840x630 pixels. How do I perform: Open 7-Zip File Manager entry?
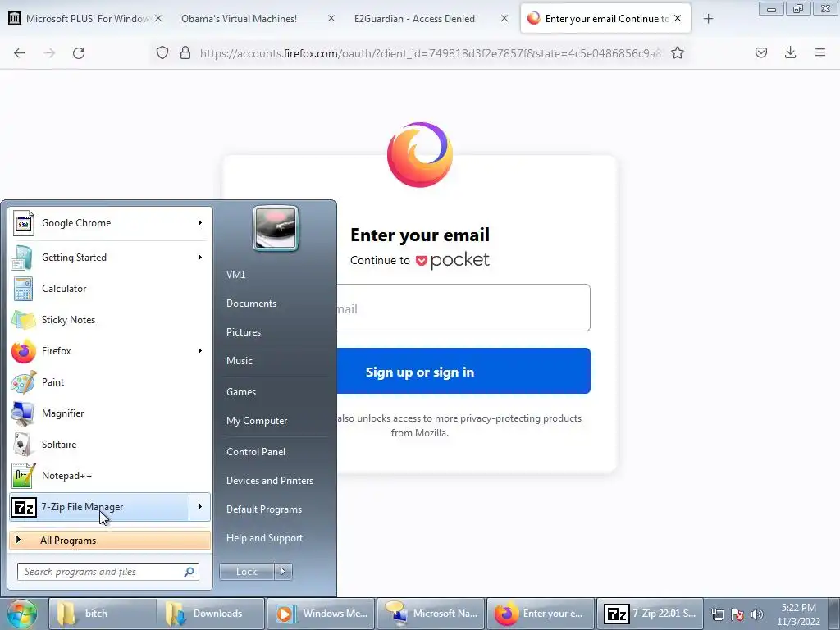click(99, 507)
